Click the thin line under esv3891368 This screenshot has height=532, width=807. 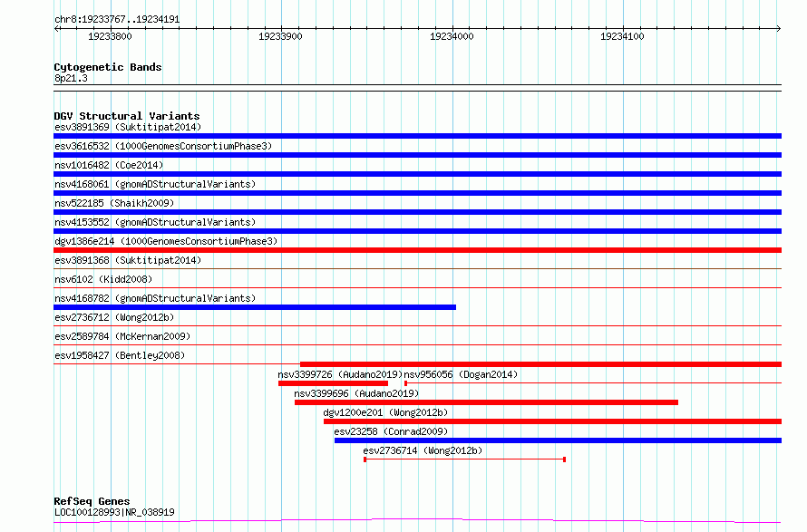[417, 268]
